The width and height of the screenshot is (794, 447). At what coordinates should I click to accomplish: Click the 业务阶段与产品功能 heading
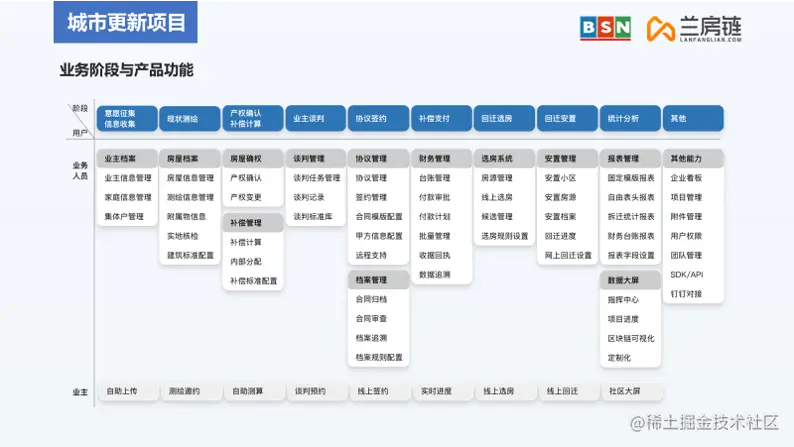127,70
